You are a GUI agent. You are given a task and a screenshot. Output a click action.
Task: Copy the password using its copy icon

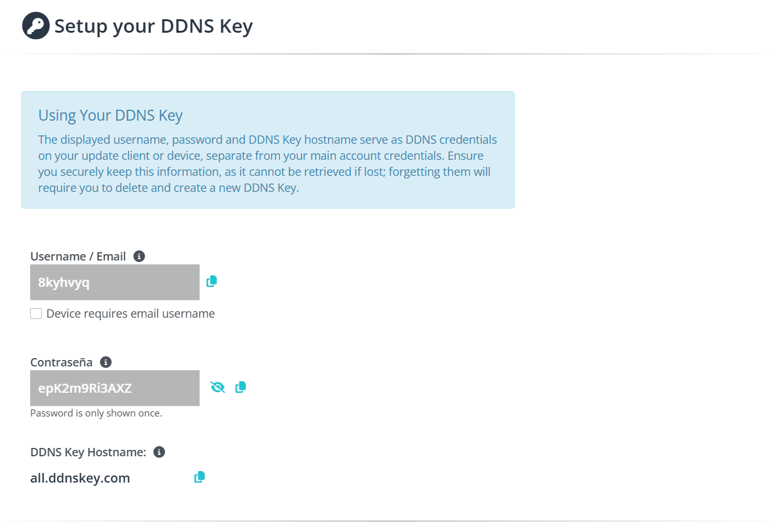coord(241,387)
